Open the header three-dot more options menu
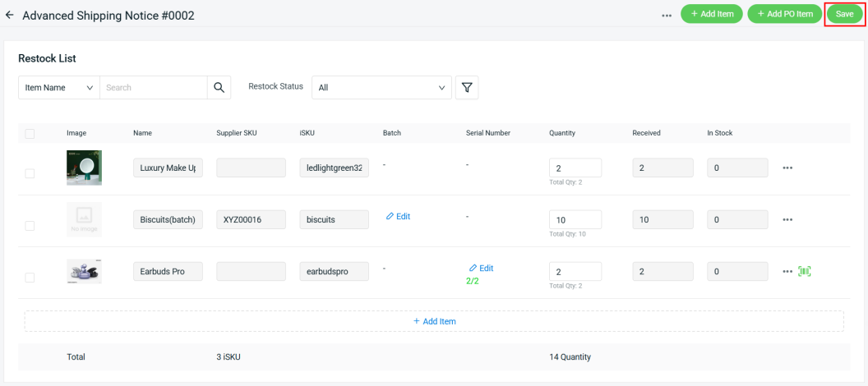The image size is (868, 386). click(667, 15)
